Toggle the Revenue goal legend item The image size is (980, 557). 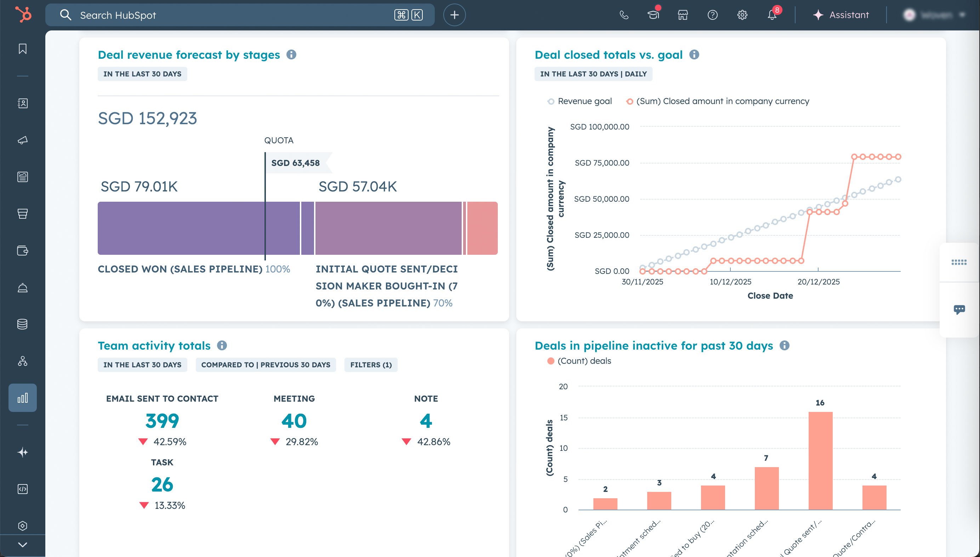(579, 101)
